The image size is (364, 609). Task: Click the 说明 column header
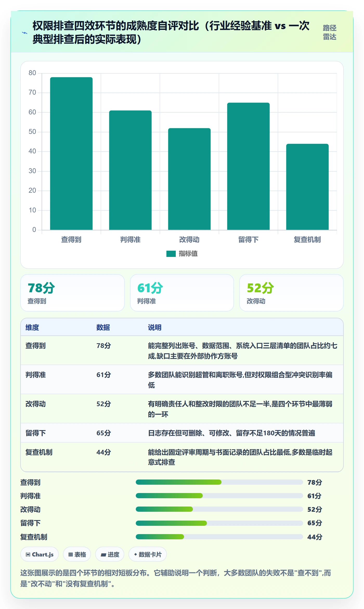(x=155, y=327)
